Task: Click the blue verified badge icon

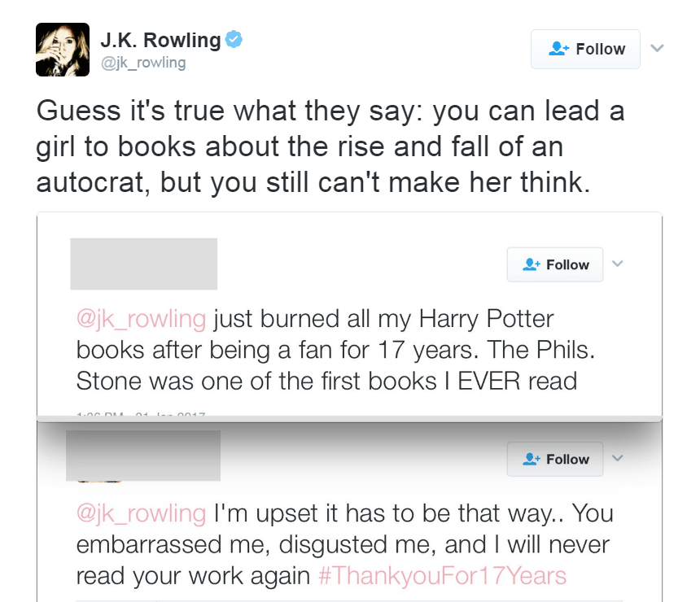Action: coord(234,39)
